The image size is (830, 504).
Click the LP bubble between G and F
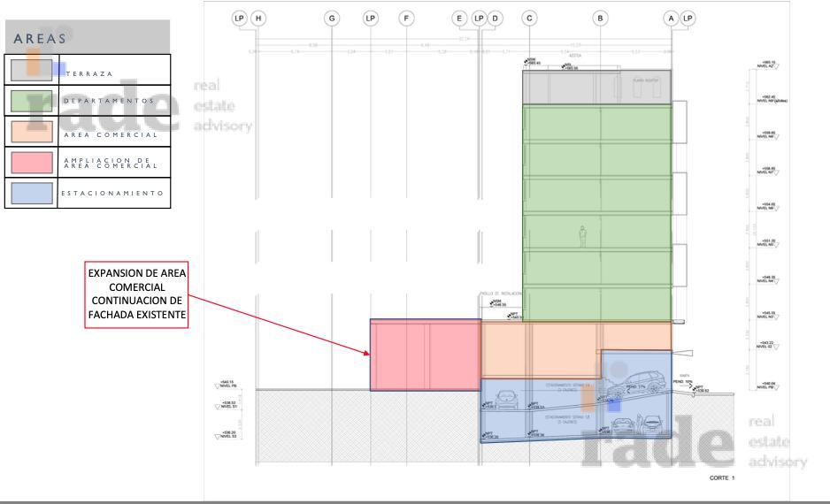coord(371,19)
